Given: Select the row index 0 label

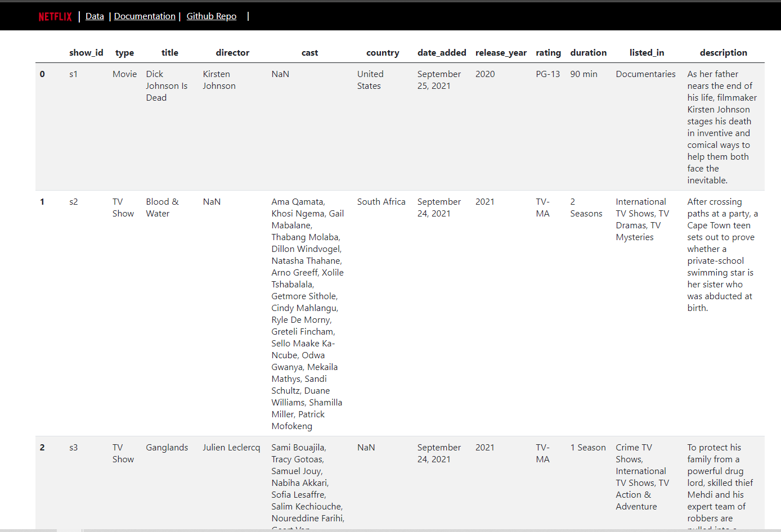Looking at the screenshot, I should coord(42,74).
